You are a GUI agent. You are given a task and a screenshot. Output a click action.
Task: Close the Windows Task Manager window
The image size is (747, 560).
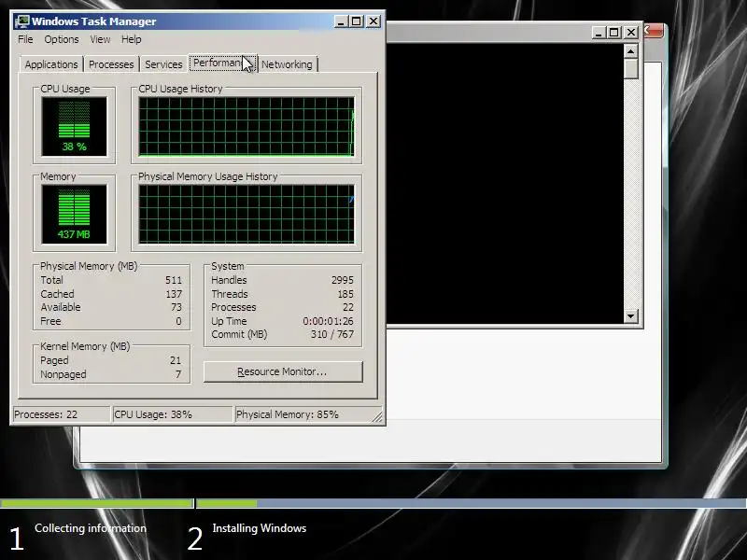coord(373,21)
